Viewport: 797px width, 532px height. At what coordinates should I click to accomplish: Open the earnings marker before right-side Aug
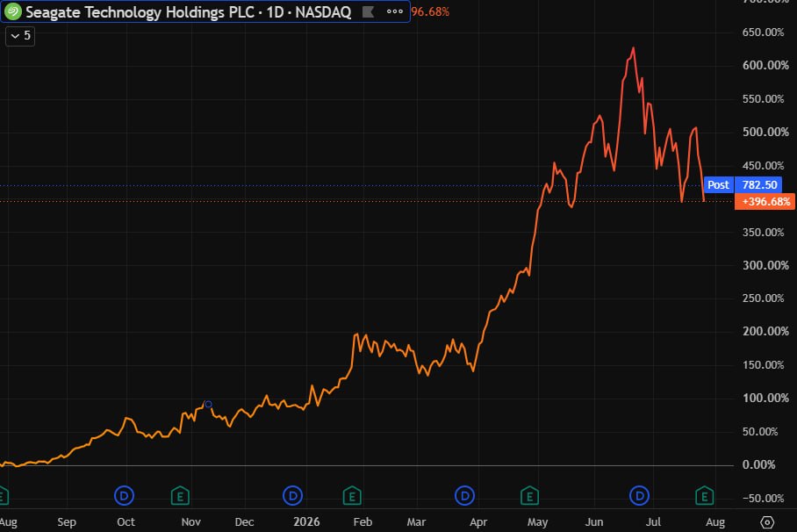(705, 495)
